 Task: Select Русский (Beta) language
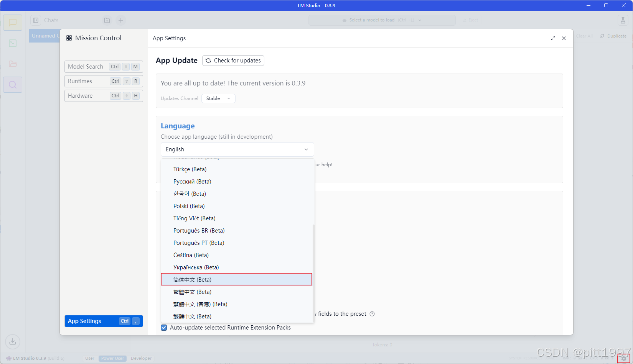point(237,182)
